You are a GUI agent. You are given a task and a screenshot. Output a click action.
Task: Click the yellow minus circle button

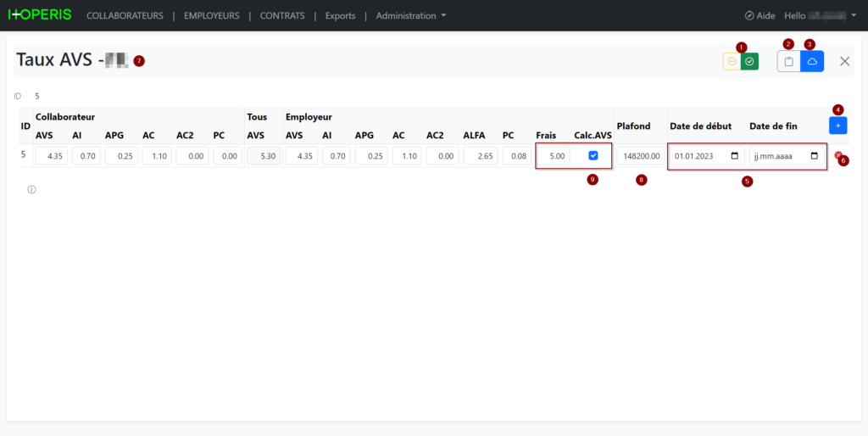pos(732,62)
